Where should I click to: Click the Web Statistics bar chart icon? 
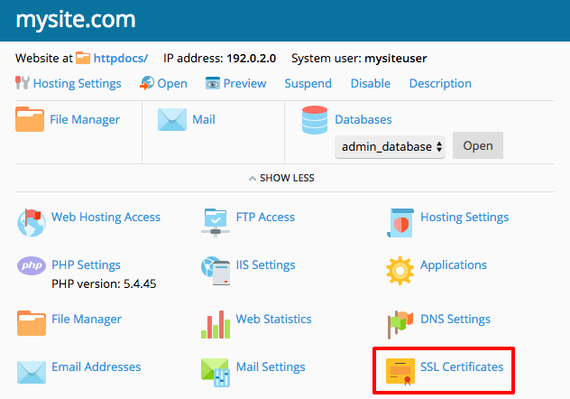216,325
